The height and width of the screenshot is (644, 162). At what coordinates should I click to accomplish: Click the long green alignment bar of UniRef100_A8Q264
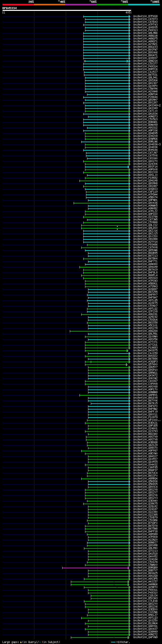click(x=100, y=331)
